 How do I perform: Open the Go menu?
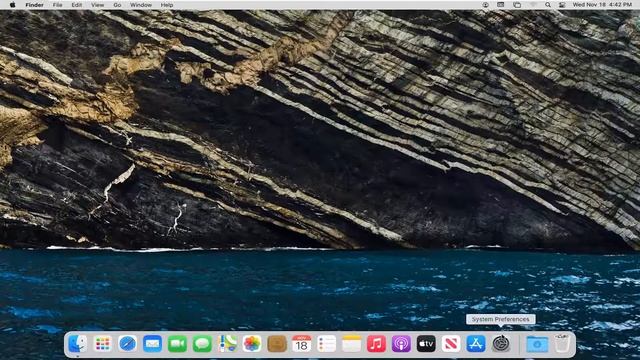pyautogui.click(x=117, y=5)
